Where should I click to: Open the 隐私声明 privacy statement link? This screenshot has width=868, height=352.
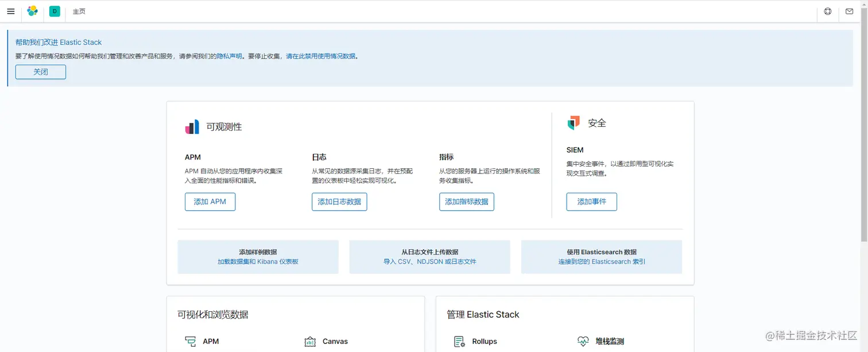coord(229,56)
